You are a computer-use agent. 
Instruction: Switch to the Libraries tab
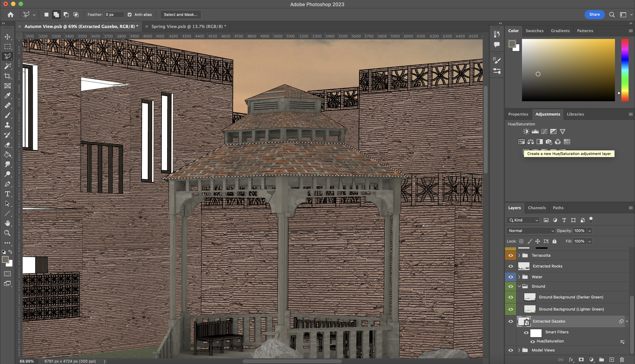coord(575,114)
